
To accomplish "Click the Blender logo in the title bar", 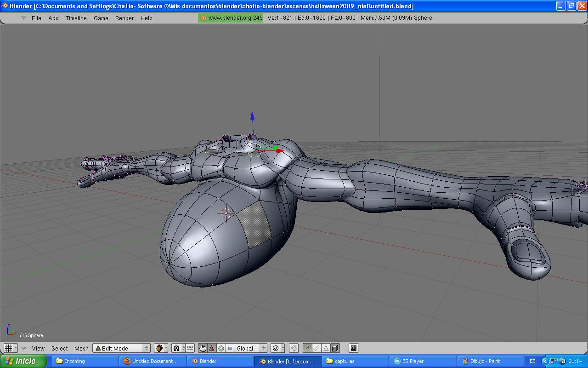I will (5, 6).
